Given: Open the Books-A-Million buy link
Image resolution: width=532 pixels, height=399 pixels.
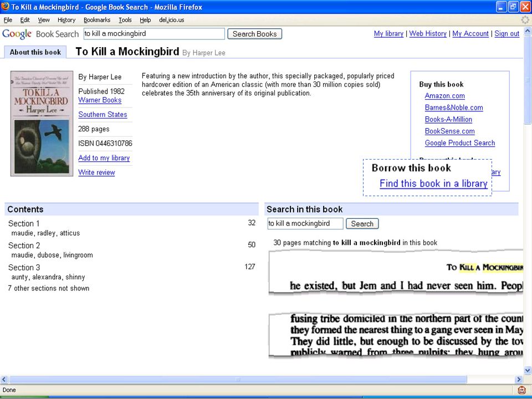Looking at the screenshot, I should click(x=448, y=120).
